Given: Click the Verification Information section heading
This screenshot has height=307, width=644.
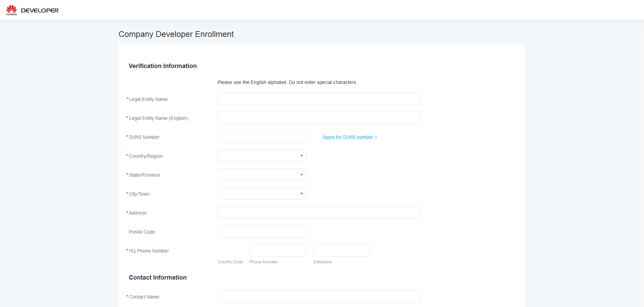Looking at the screenshot, I should [162, 66].
